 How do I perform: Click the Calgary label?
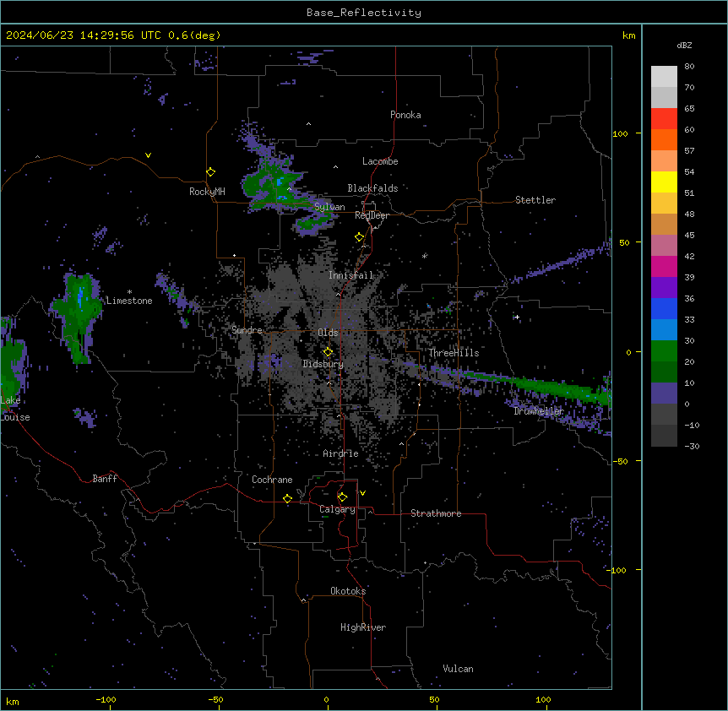click(x=337, y=509)
